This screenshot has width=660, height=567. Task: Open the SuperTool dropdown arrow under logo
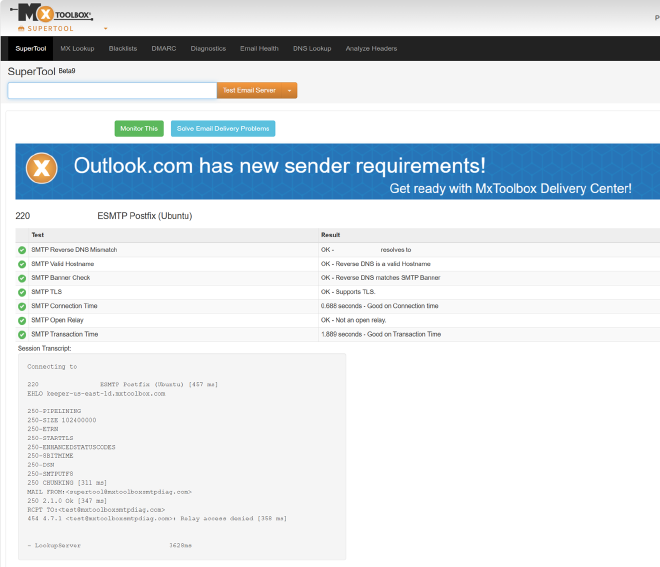(106, 29)
